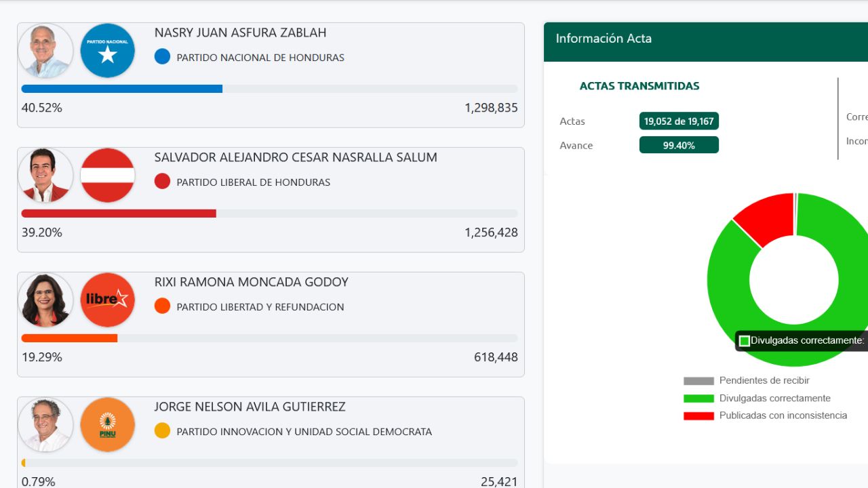Open the Información Acta panel header
This screenshot has width=868, height=488.
[603, 39]
